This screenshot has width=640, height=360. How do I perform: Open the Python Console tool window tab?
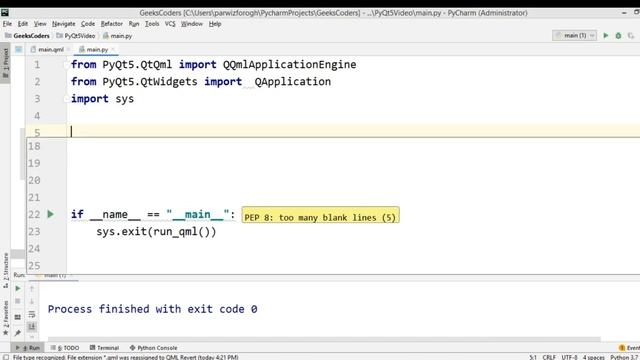(x=154, y=348)
